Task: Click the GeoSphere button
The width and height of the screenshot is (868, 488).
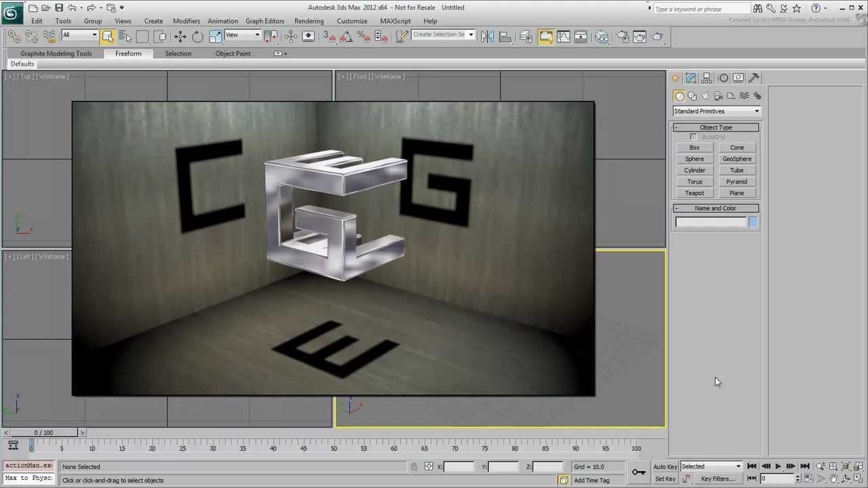Action: point(736,159)
